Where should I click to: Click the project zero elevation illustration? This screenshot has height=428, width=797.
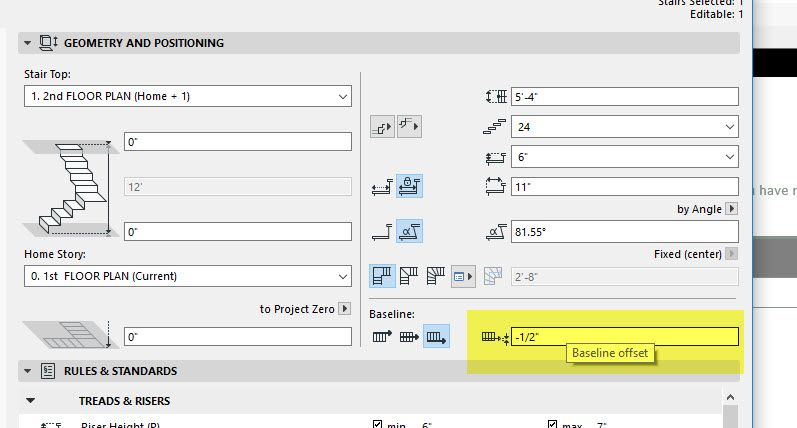click(71, 334)
